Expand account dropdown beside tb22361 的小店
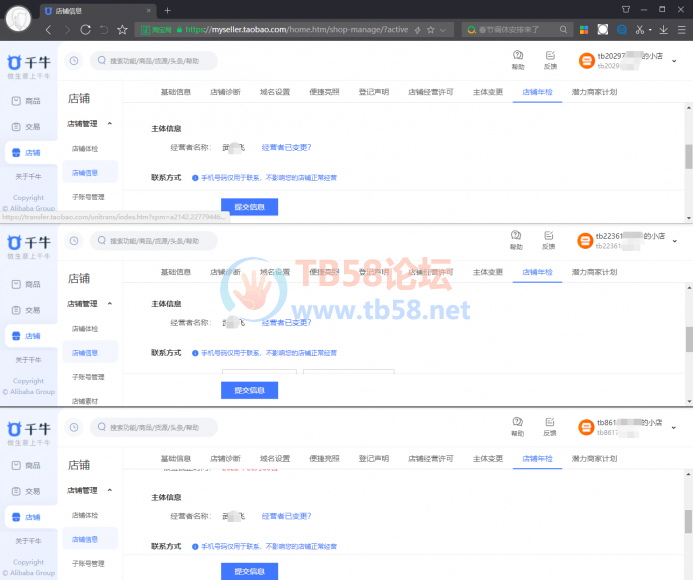The image size is (693, 580). (674, 241)
